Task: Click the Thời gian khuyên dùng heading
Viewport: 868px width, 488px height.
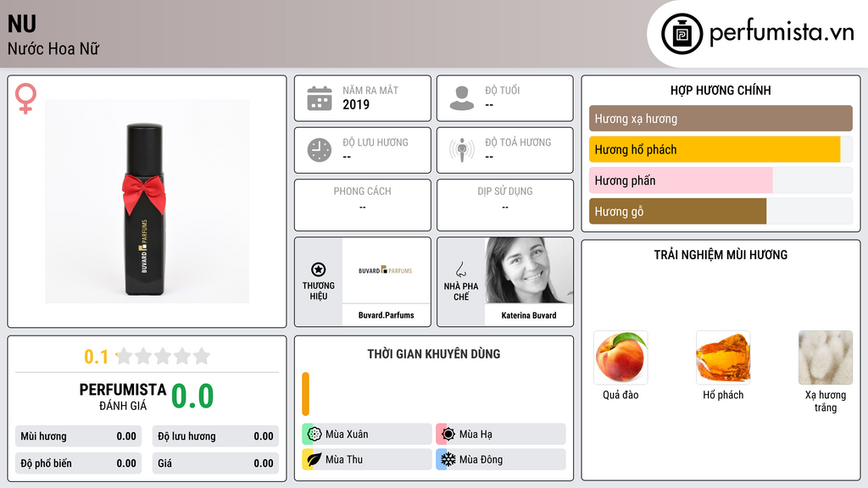Action: tap(434, 353)
